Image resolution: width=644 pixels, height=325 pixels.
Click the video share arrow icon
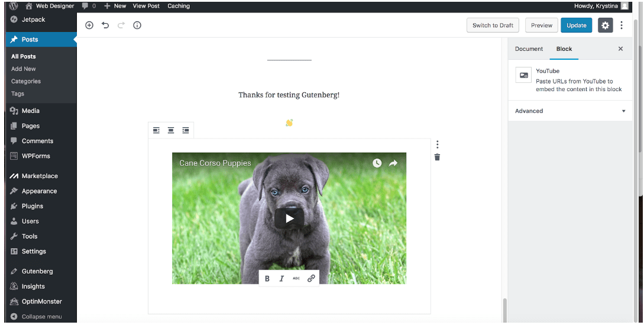point(393,163)
